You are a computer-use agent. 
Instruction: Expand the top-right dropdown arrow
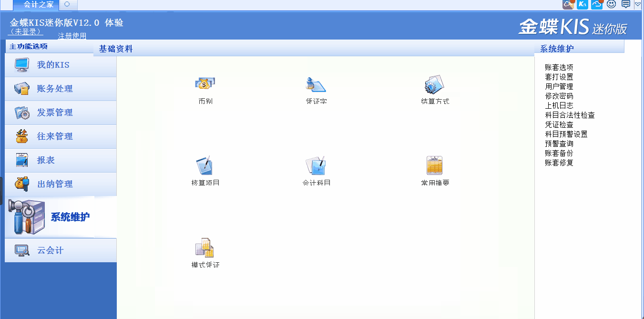638,4
